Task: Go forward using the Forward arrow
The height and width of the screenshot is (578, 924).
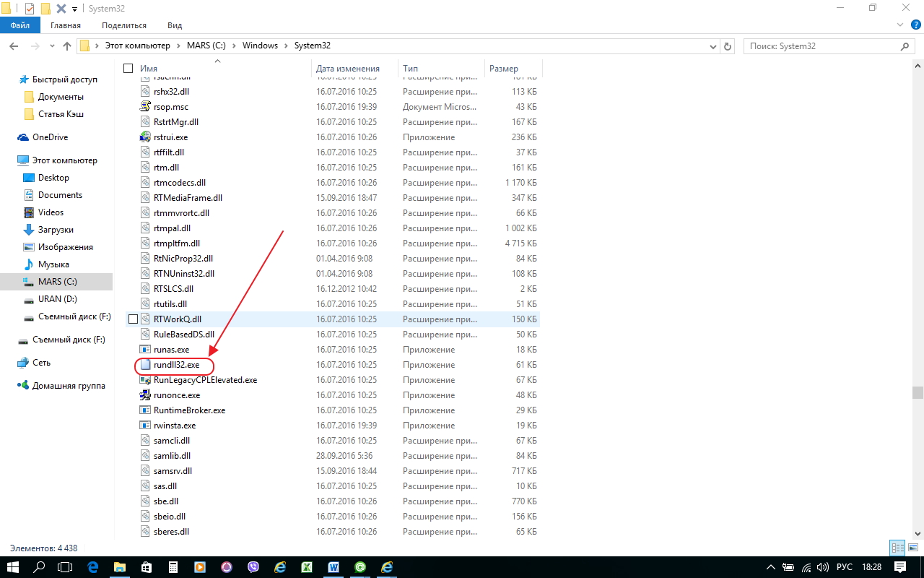Action: coord(35,46)
